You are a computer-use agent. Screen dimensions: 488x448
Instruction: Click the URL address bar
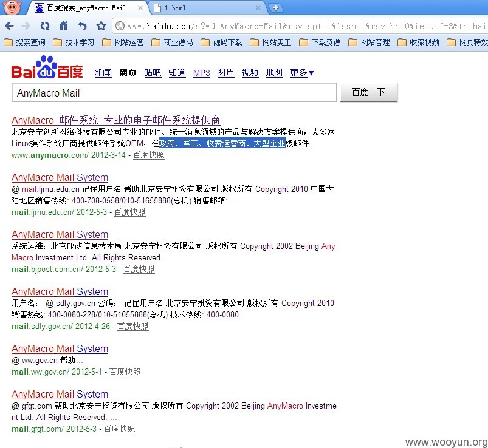click(299, 26)
